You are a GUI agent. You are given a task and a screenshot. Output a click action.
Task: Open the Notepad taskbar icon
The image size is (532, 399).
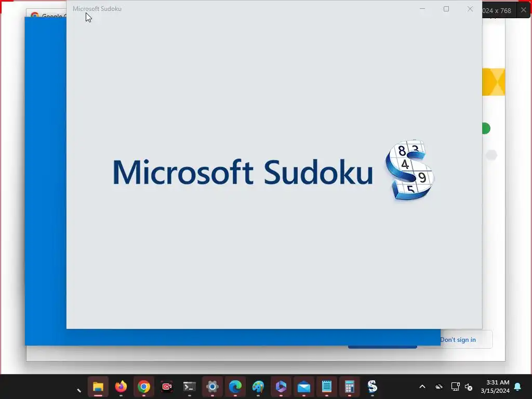pyautogui.click(x=327, y=387)
